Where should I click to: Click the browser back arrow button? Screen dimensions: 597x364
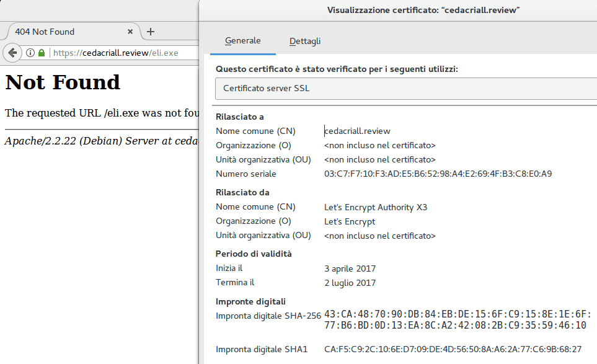coord(12,53)
